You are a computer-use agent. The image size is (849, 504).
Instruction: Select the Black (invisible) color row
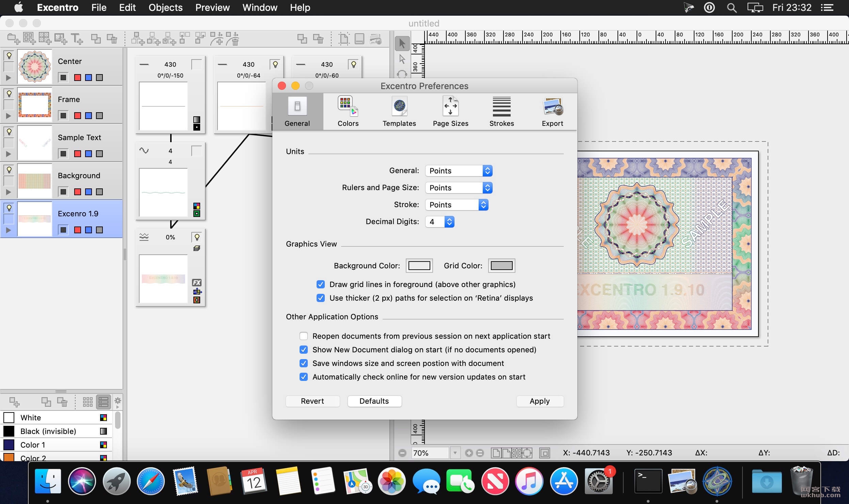56,431
